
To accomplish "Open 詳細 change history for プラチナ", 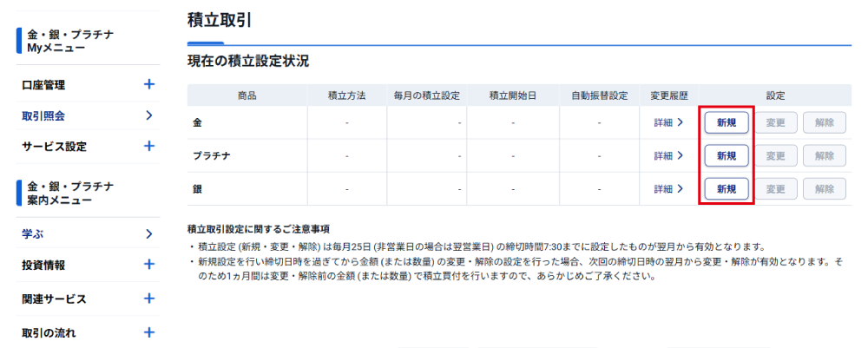I will [x=668, y=156].
